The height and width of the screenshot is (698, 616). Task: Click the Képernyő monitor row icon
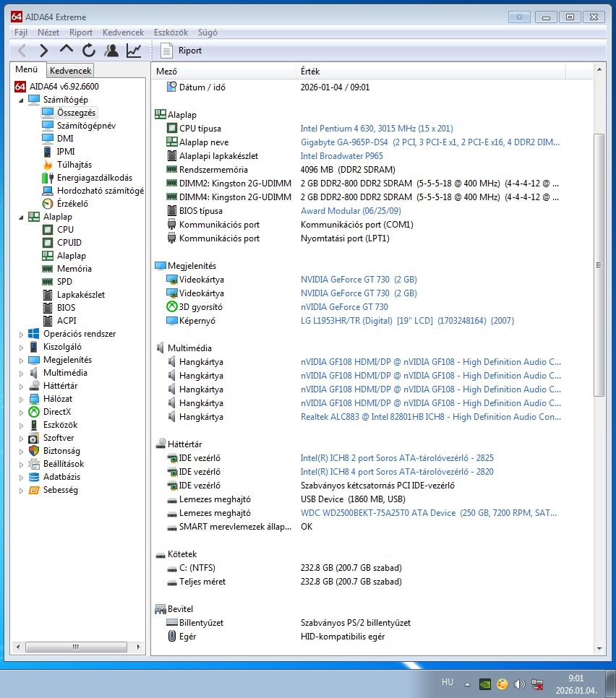172,321
